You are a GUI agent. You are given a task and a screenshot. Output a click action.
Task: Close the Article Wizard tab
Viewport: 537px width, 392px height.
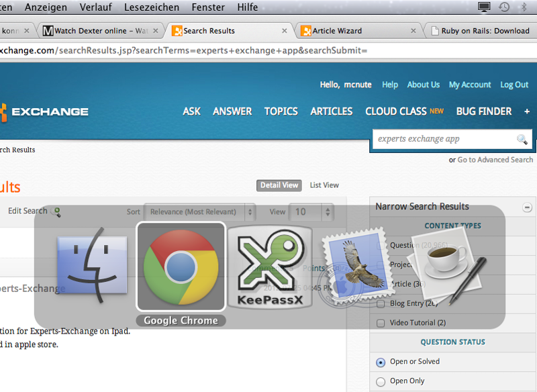coord(413,31)
